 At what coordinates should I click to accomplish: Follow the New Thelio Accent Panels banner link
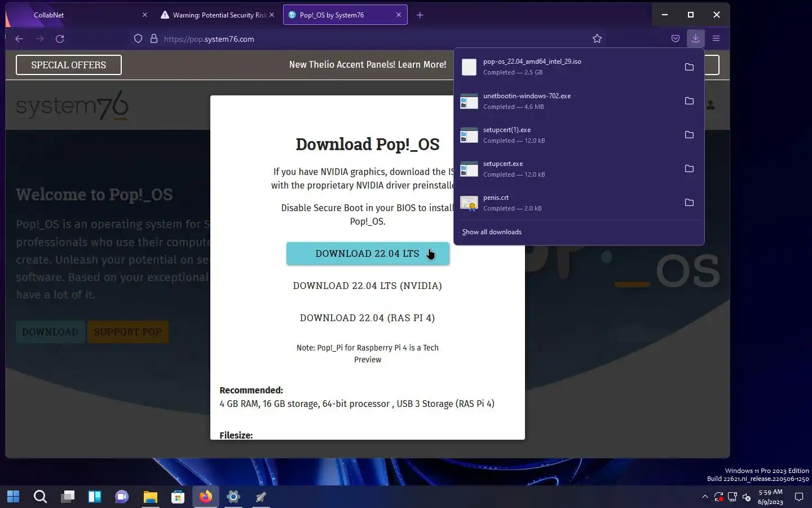click(x=368, y=64)
